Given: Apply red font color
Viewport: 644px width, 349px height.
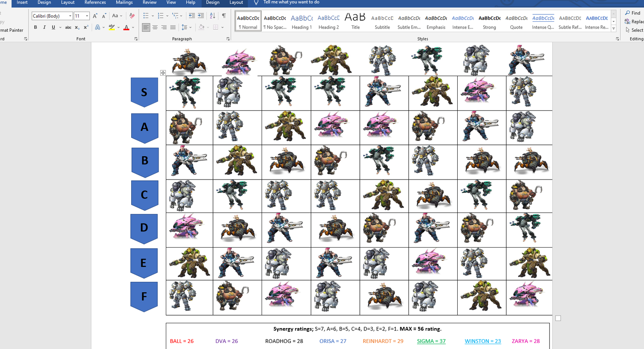Looking at the screenshot, I should [126, 27].
